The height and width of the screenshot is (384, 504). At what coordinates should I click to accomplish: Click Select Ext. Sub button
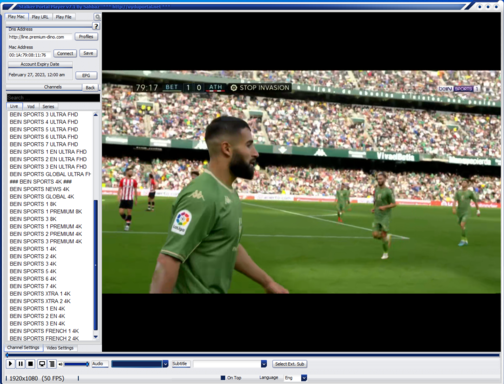[290, 364]
